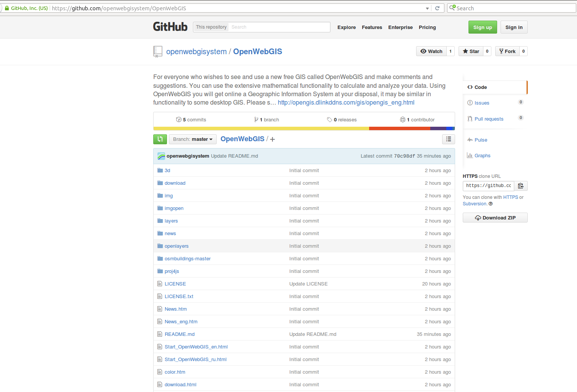577x392 pixels.
Task: Click the file icon for LICENSE.txt
Action: (x=160, y=296)
